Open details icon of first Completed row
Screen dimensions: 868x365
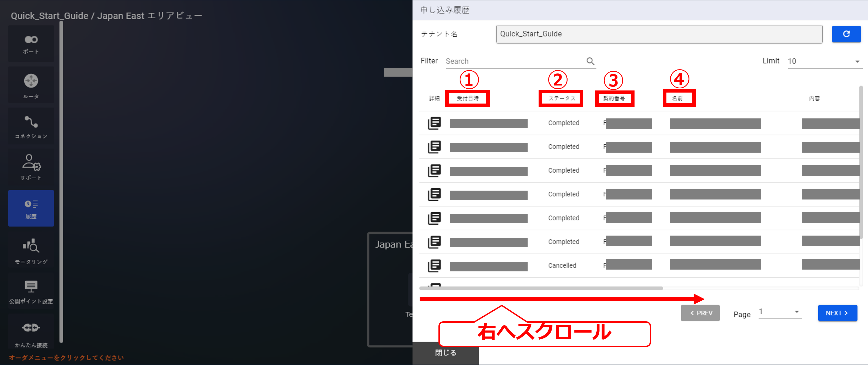point(434,123)
